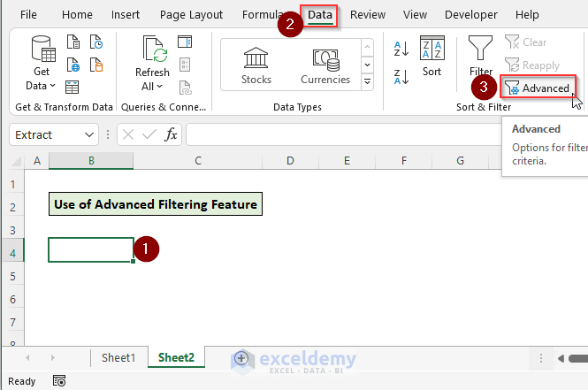Open Recent Sources

coord(96,42)
